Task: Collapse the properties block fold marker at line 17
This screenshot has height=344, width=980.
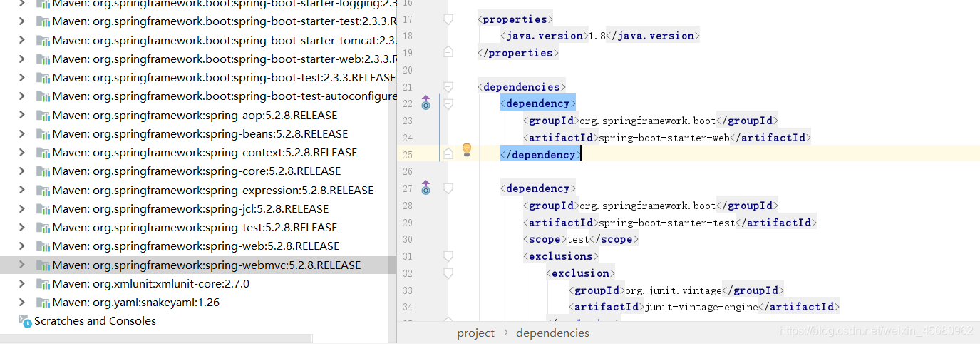Action: (x=448, y=19)
